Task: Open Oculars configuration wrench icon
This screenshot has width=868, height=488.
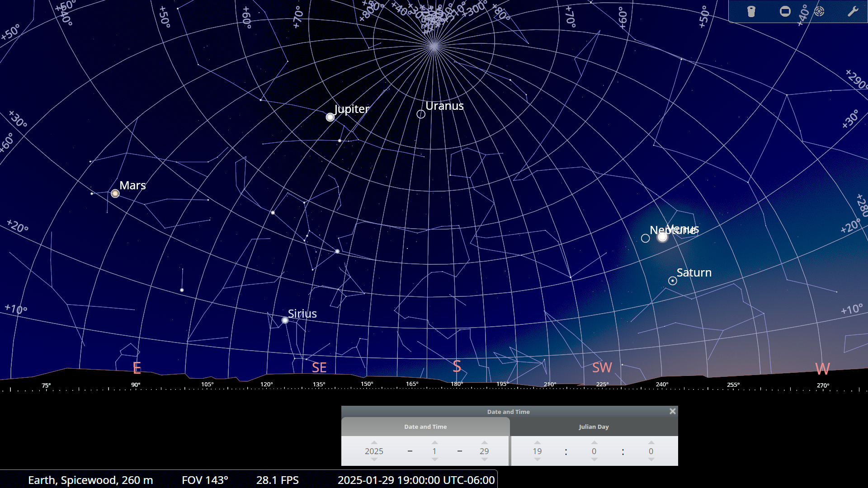Action: (x=853, y=11)
